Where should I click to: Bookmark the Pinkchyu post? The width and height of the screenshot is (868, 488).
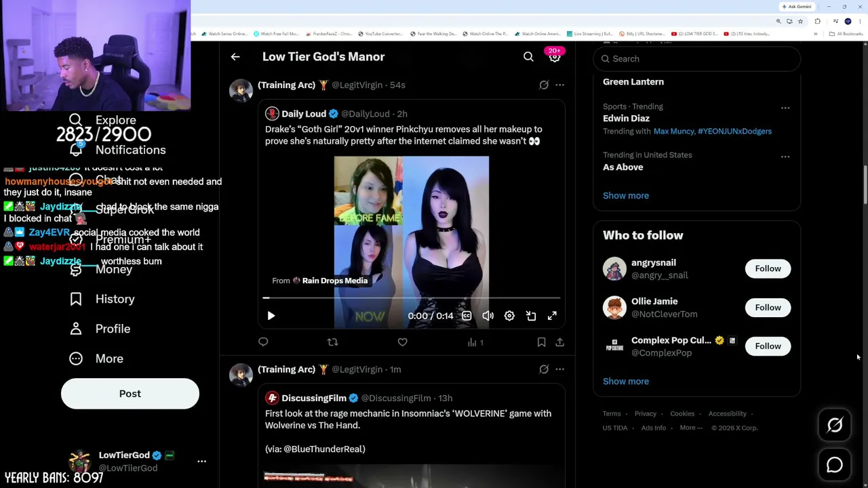[541, 342]
